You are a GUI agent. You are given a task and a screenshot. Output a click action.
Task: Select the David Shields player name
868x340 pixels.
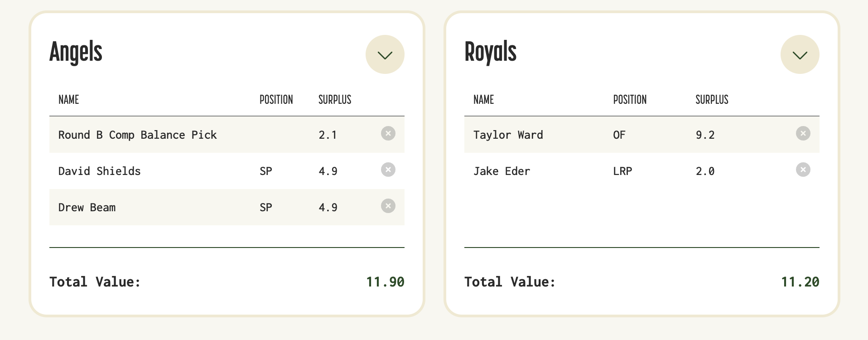click(x=99, y=171)
